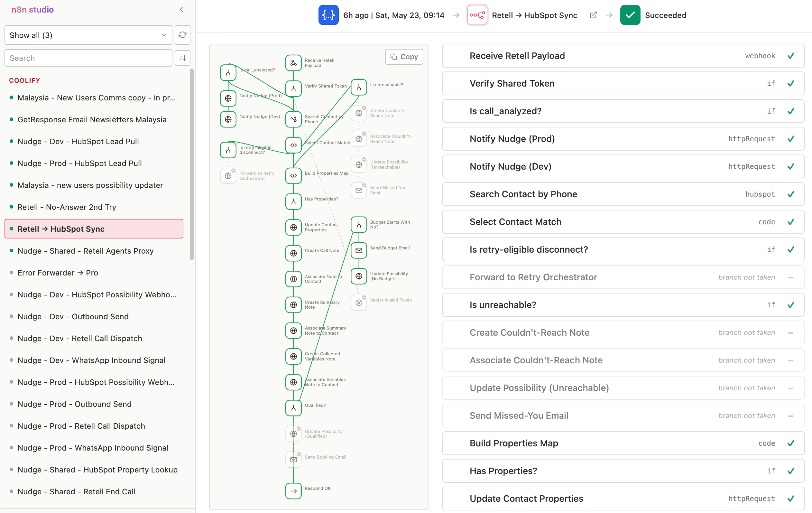The height and width of the screenshot is (513, 812).
Task: Expand the Update Contact Properties step row
Action: 623,499
